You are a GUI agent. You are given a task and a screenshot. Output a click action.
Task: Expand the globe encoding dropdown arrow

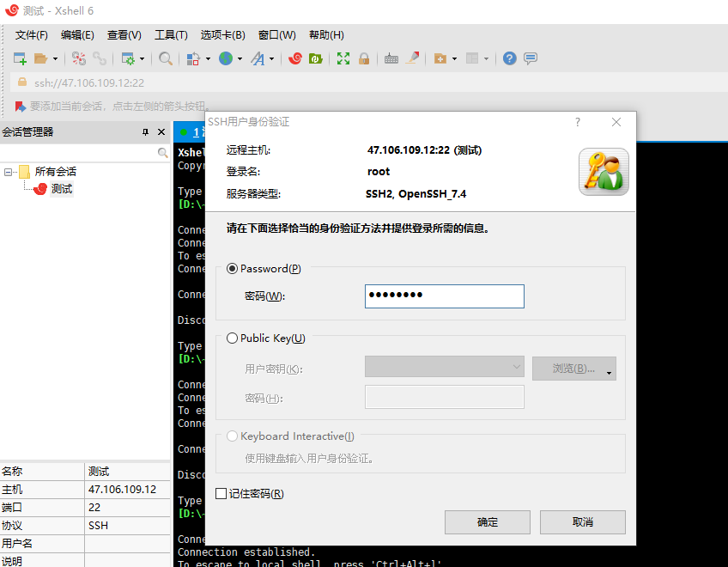pos(240,59)
